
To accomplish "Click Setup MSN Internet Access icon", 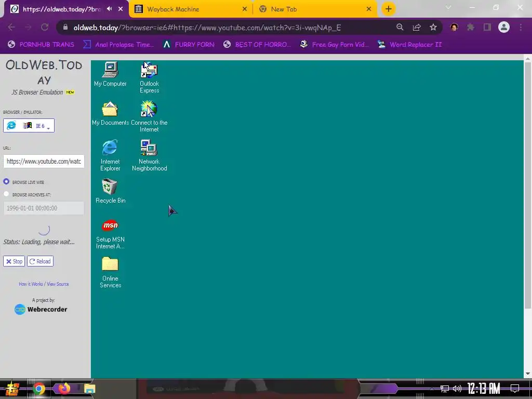I will [110, 234].
